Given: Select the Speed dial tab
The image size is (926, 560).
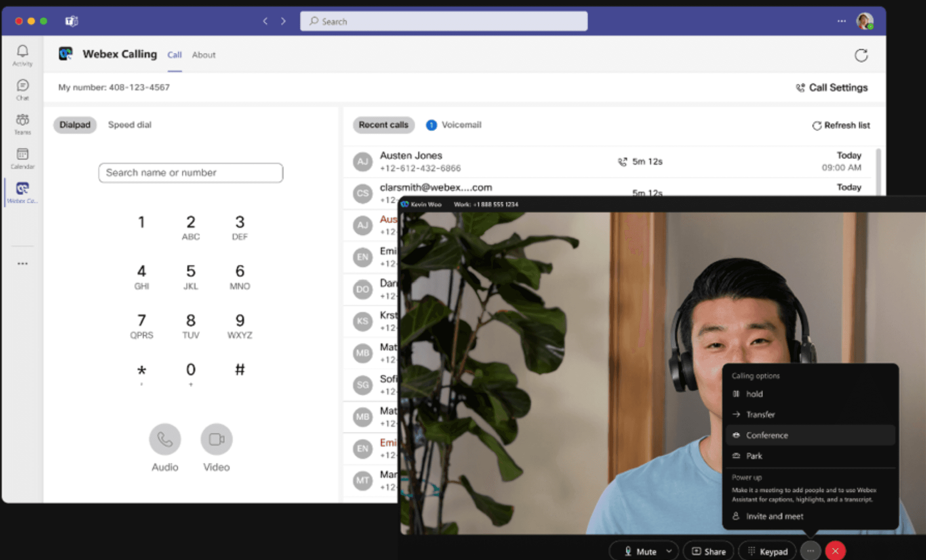Looking at the screenshot, I should point(130,125).
